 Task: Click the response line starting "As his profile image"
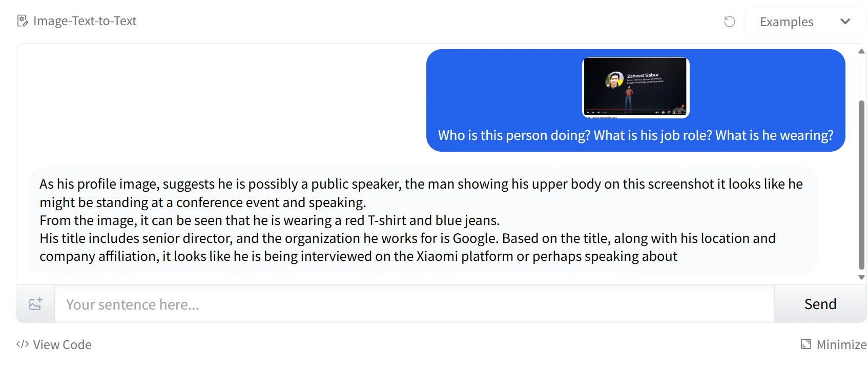tap(420, 184)
